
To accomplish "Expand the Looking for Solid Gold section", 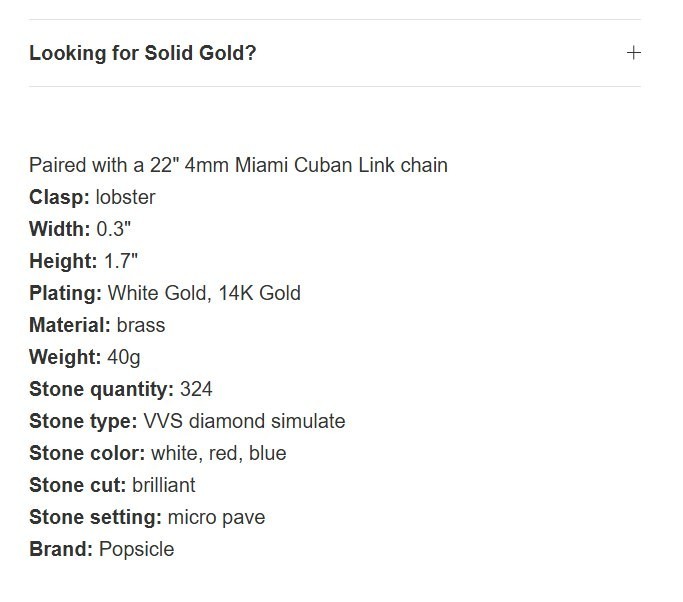I will pos(335,53).
